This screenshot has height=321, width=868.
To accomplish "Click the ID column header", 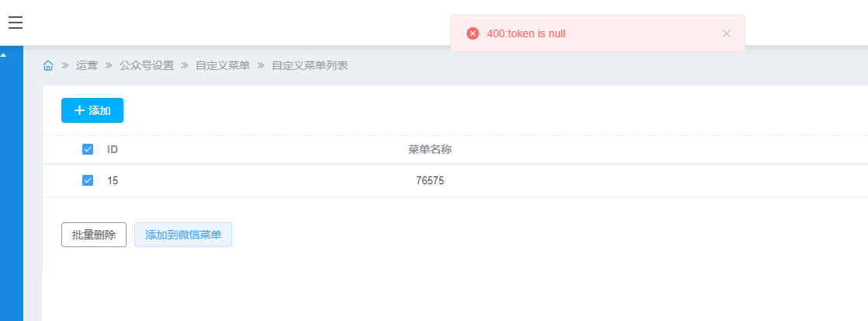I will tap(113, 149).
